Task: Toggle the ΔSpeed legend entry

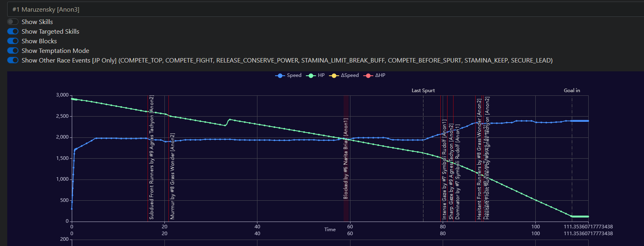Action: tap(344, 75)
